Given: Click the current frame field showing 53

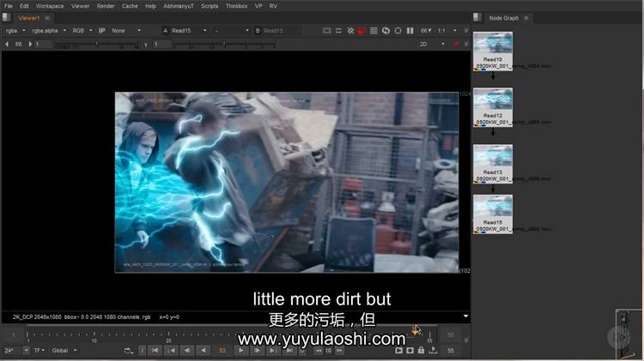Looking at the screenshot, I should (x=222, y=350).
